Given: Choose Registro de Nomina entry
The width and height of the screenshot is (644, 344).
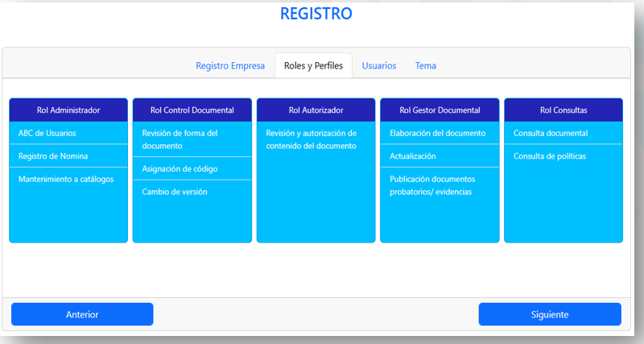Looking at the screenshot, I should pyautogui.click(x=53, y=155).
